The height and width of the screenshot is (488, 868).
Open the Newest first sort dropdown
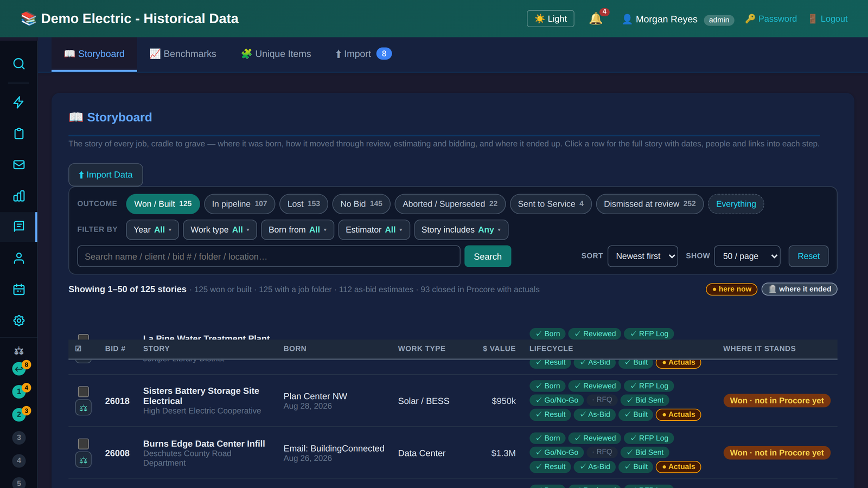pyautogui.click(x=643, y=256)
